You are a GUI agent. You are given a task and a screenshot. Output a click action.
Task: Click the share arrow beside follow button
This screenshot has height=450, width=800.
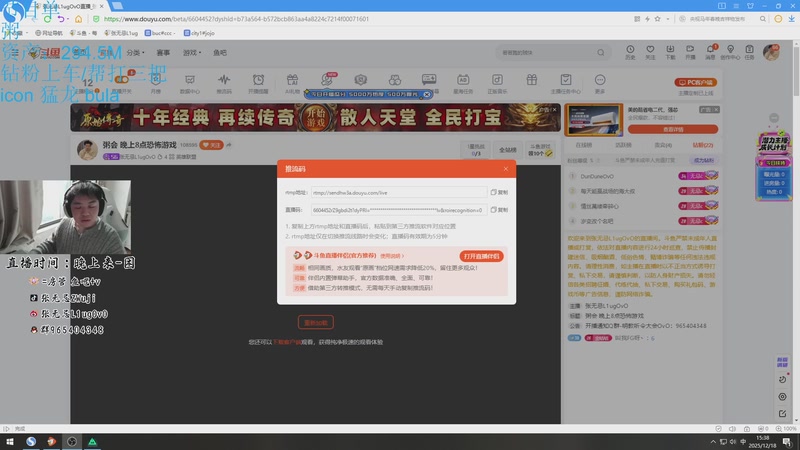tap(229, 145)
